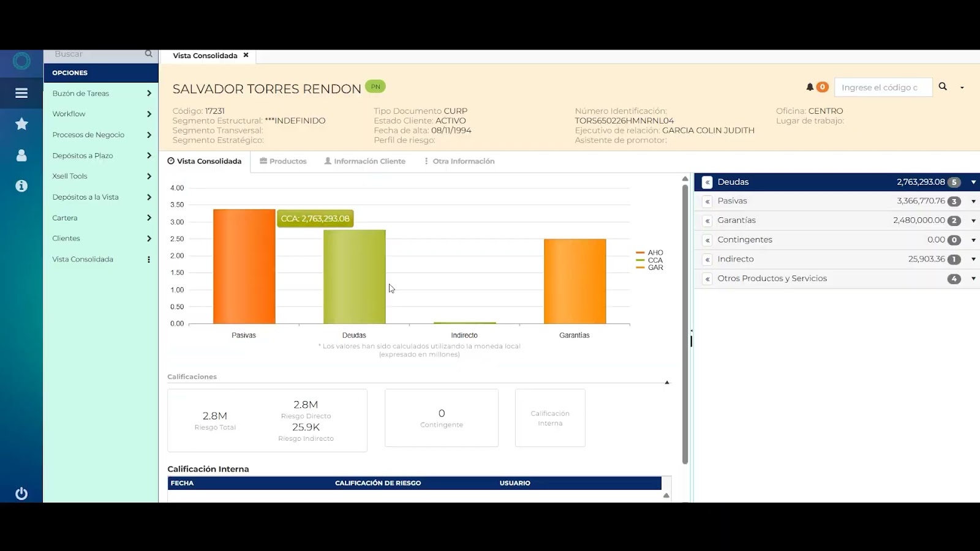This screenshot has height=551, width=980.
Task: Click the Deudas count badge 5
Action: pyautogui.click(x=954, y=182)
